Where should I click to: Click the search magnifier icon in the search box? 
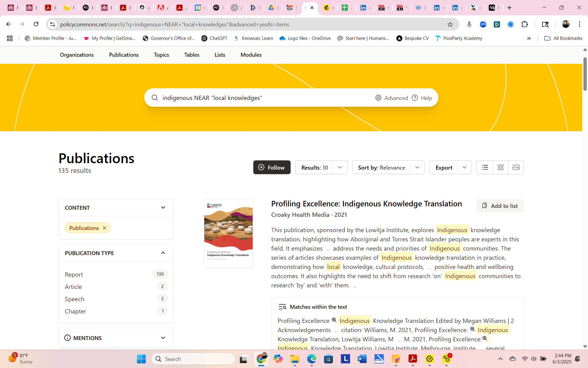point(155,98)
